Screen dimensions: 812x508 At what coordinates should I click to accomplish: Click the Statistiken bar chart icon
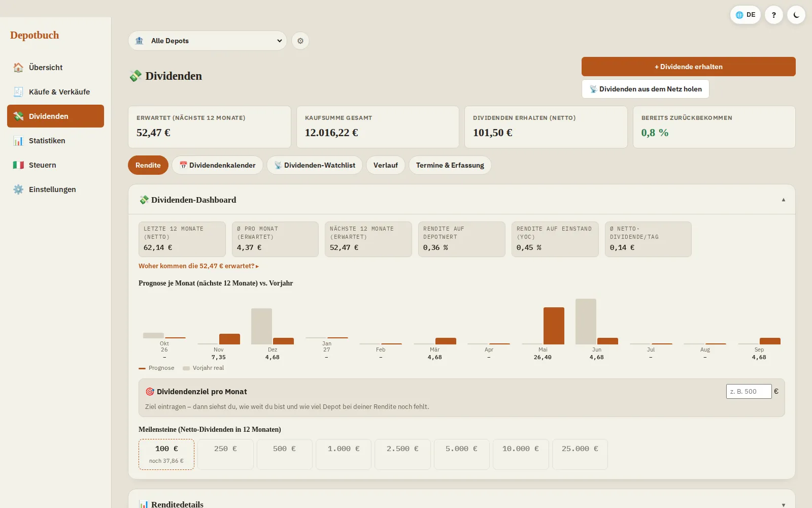(x=18, y=141)
